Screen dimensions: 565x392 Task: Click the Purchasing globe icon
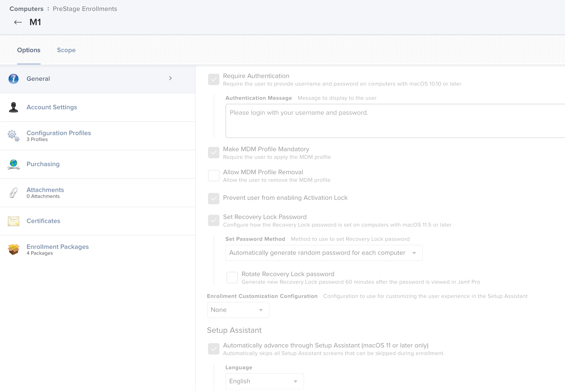tap(14, 164)
